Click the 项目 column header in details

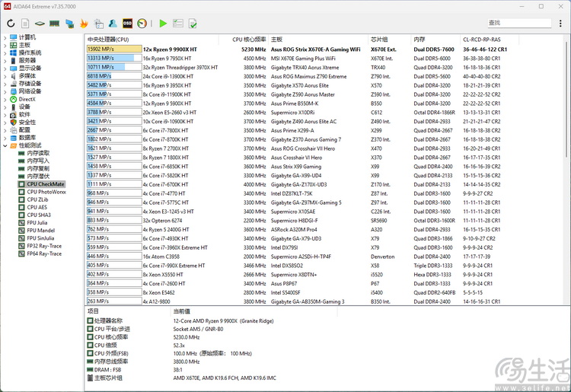pyautogui.click(x=93, y=311)
